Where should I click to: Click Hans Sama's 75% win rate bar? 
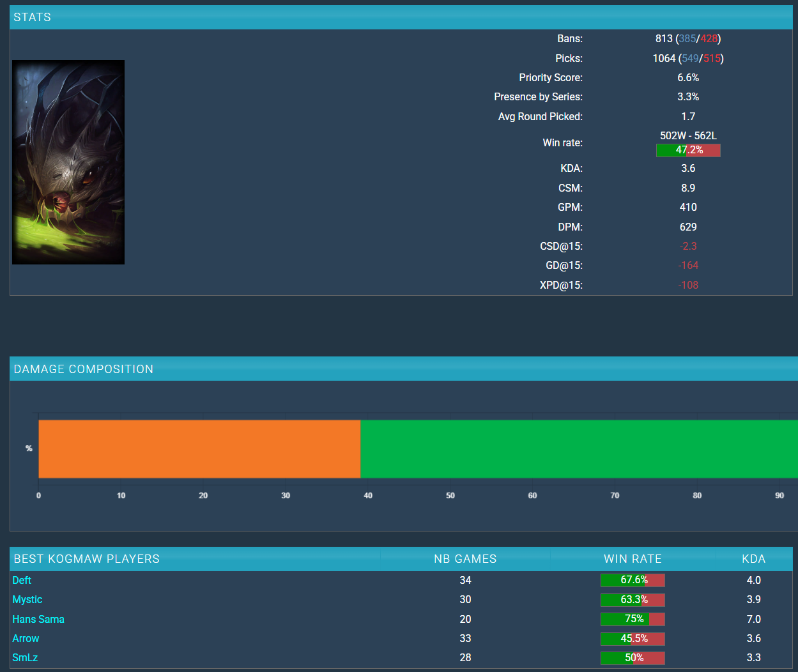633,619
